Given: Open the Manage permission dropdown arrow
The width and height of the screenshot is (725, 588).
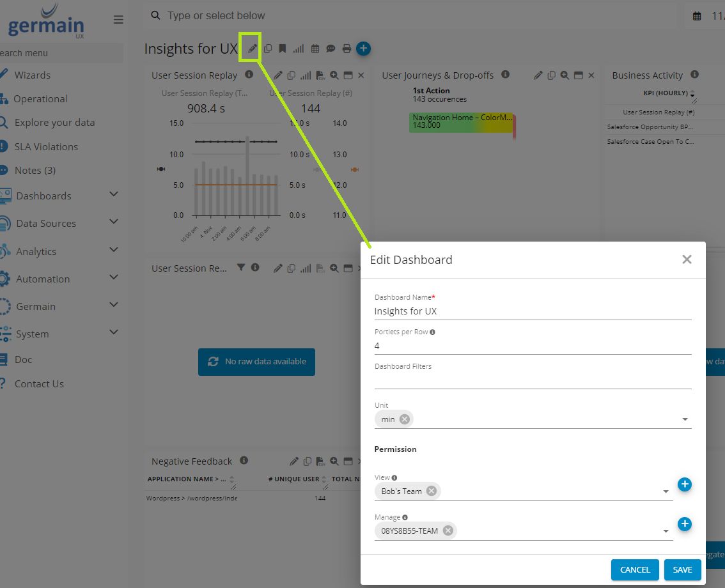Looking at the screenshot, I should point(666,531).
